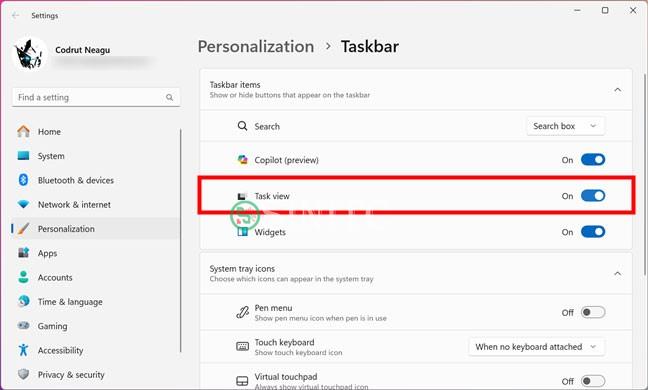Enable the Virtual touchpad toggle
Image resolution: width=648 pixels, height=390 pixels.
click(x=593, y=380)
